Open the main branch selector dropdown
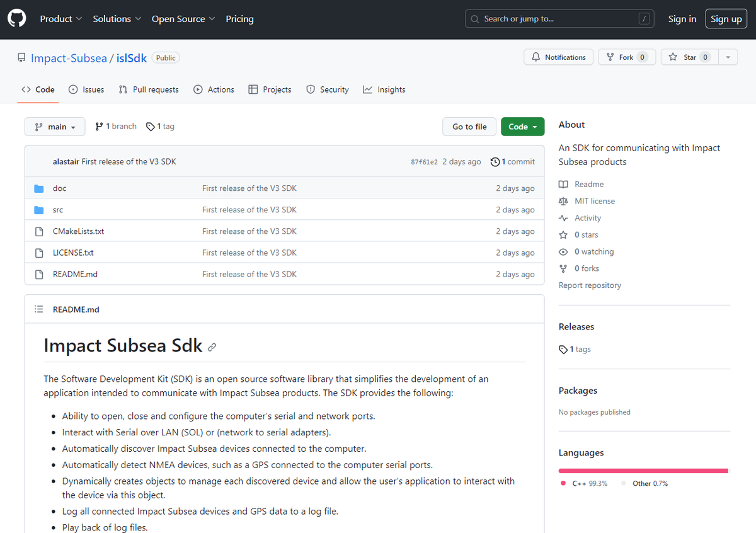This screenshot has height=533, width=756. [x=55, y=127]
